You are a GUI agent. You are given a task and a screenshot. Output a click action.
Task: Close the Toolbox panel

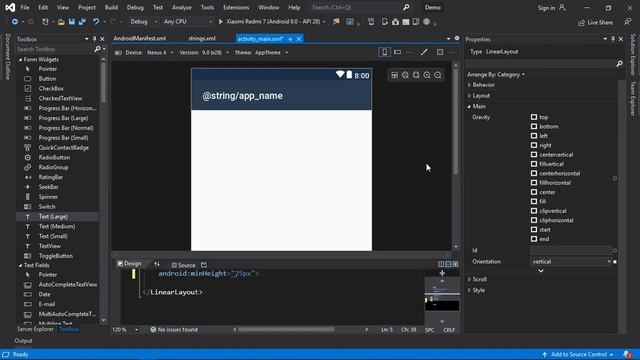pyautogui.click(x=102, y=39)
